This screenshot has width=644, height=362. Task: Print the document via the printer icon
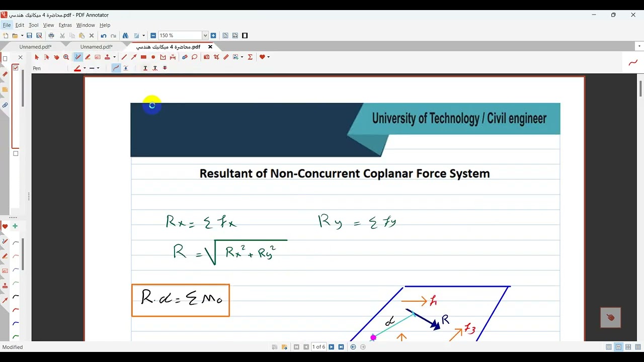(x=51, y=36)
